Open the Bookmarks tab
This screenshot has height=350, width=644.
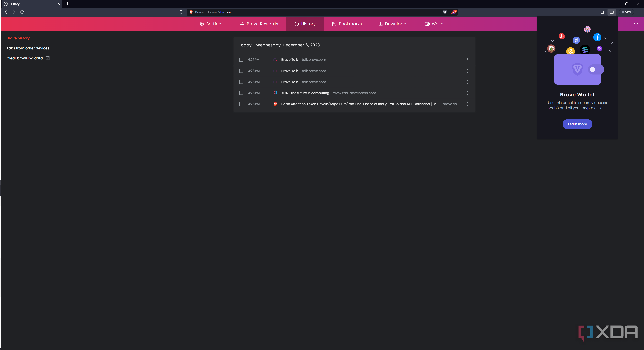click(x=347, y=24)
